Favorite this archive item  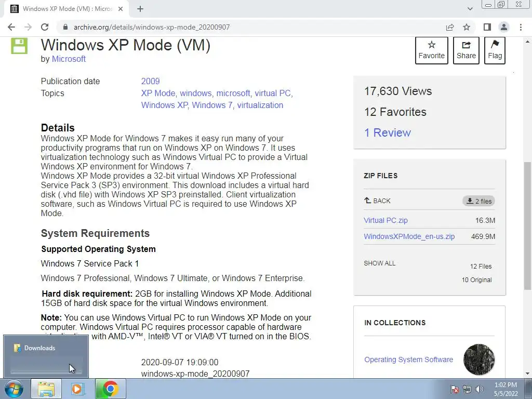tap(432, 50)
